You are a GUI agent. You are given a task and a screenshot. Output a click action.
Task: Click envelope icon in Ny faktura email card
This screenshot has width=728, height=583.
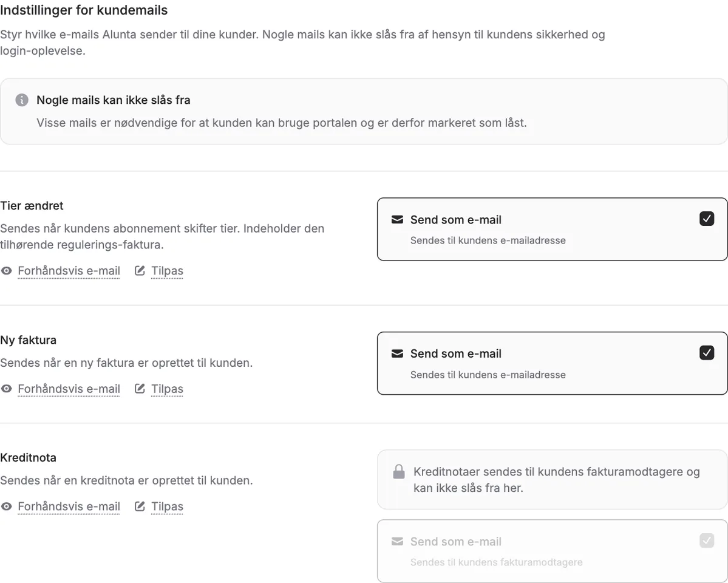[x=398, y=353]
